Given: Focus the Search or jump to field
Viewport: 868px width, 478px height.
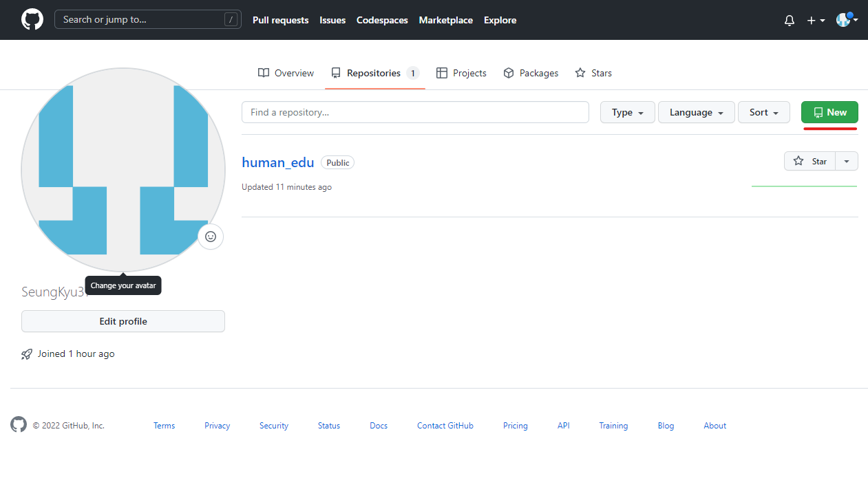Looking at the screenshot, I should point(148,19).
